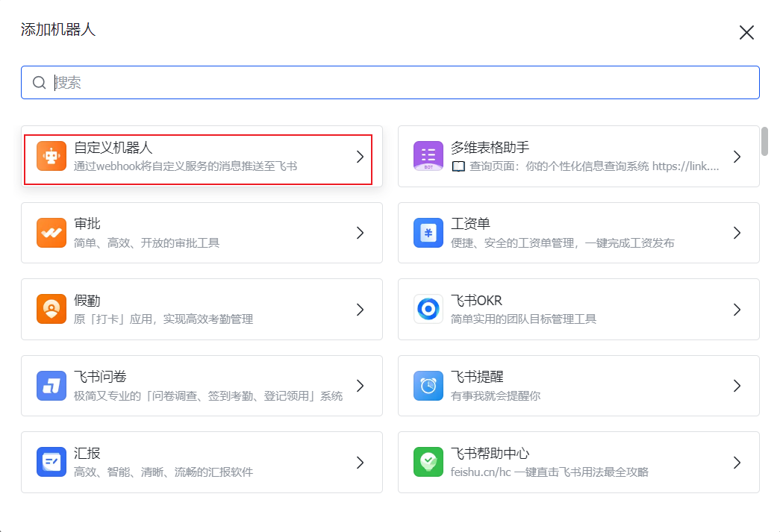The width and height of the screenshot is (780, 532).
Task: Click the purple 多维表格助手 icon
Action: (x=428, y=156)
